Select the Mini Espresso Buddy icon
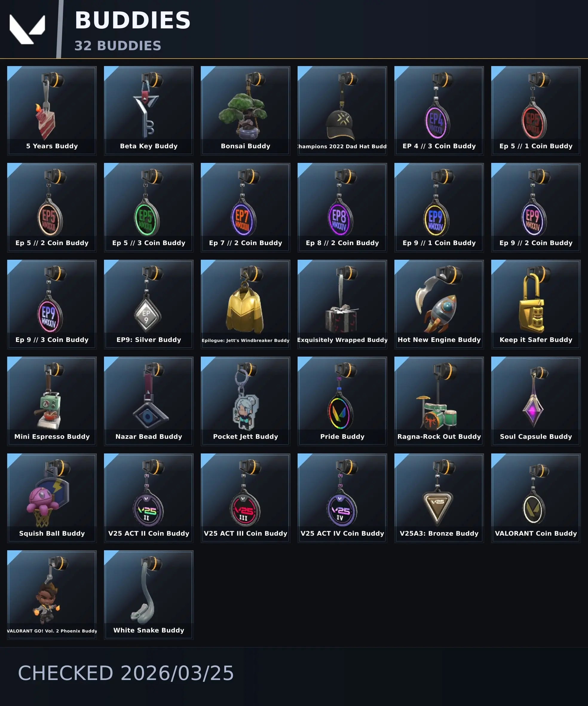 52,401
